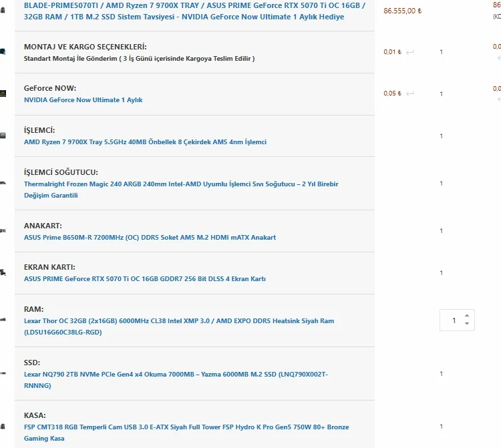Viewport: 501px width, 448px height.
Task: Click thumbnail of the ANAKART row
Action: pos(3,230)
